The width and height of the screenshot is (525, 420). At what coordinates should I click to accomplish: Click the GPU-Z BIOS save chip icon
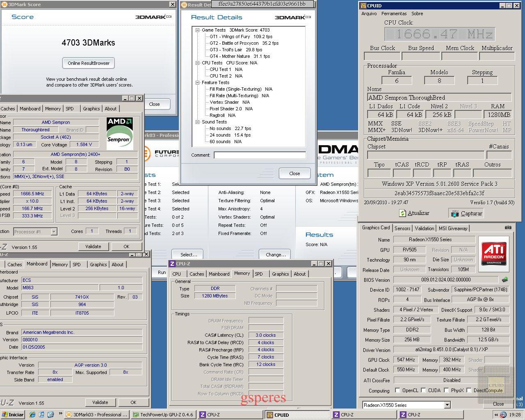coord(505,280)
